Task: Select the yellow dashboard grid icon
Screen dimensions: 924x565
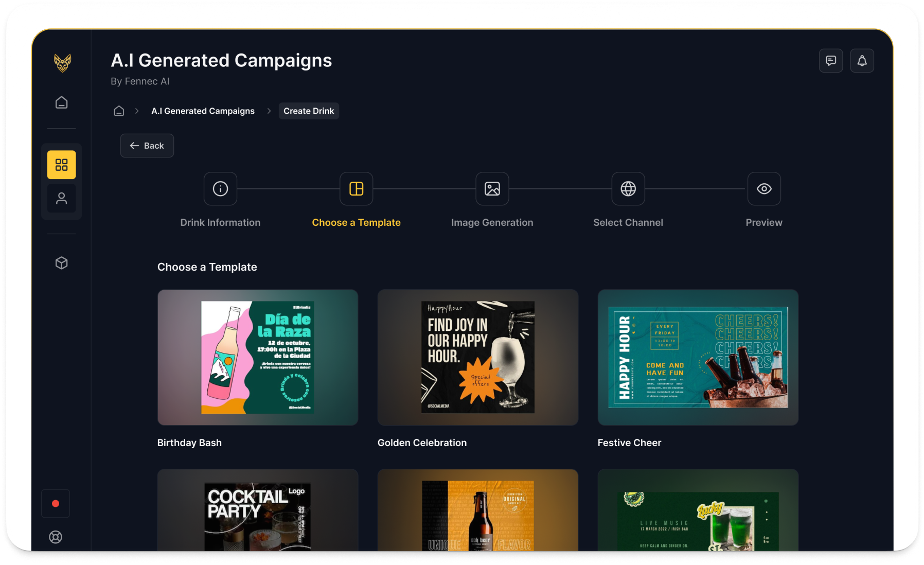Action: pos(61,165)
